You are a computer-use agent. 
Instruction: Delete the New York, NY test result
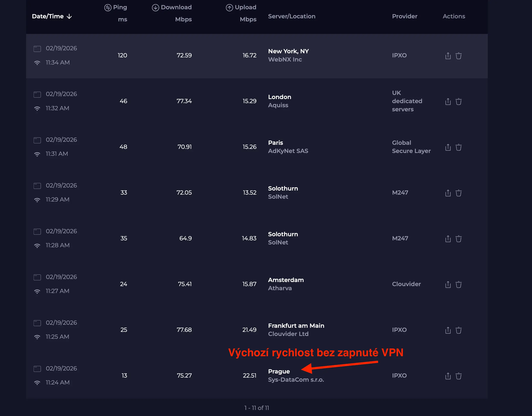458,56
